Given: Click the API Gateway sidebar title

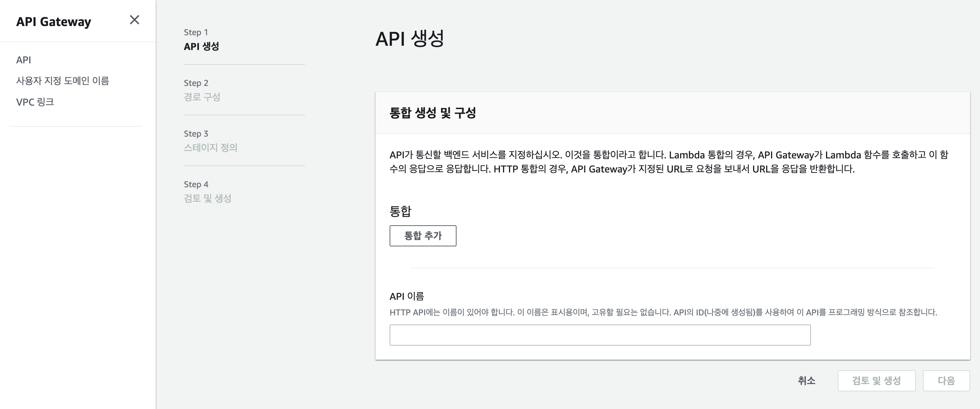Looking at the screenshot, I should click(x=54, y=22).
